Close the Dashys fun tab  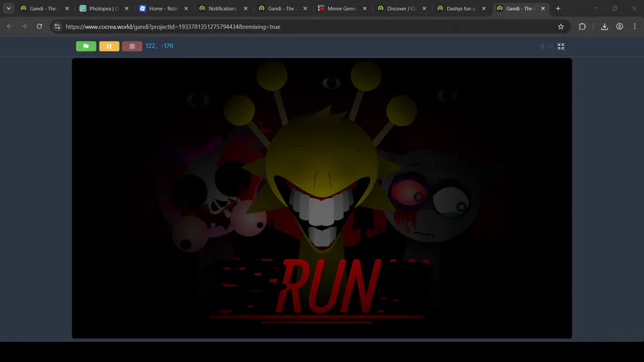pyautogui.click(x=484, y=8)
